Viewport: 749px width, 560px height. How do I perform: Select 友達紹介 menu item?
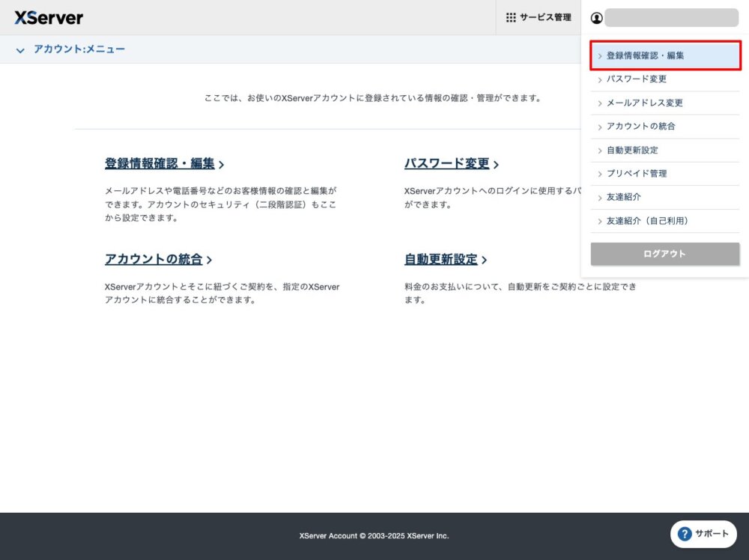point(623,197)
